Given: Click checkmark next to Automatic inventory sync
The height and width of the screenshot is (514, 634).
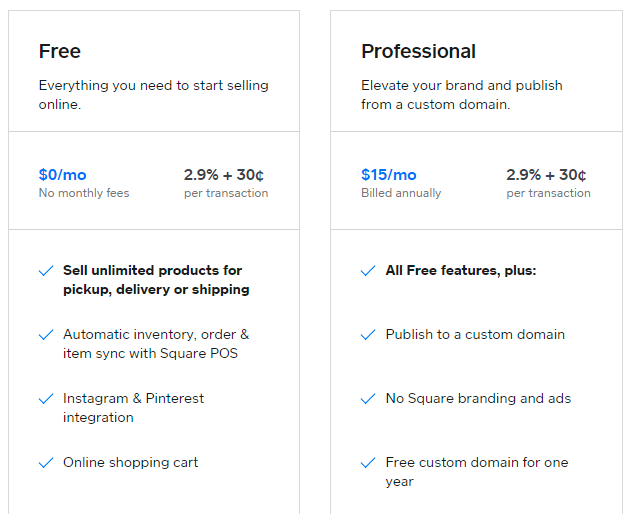Looking at the screenshot, I should (46, 335).
